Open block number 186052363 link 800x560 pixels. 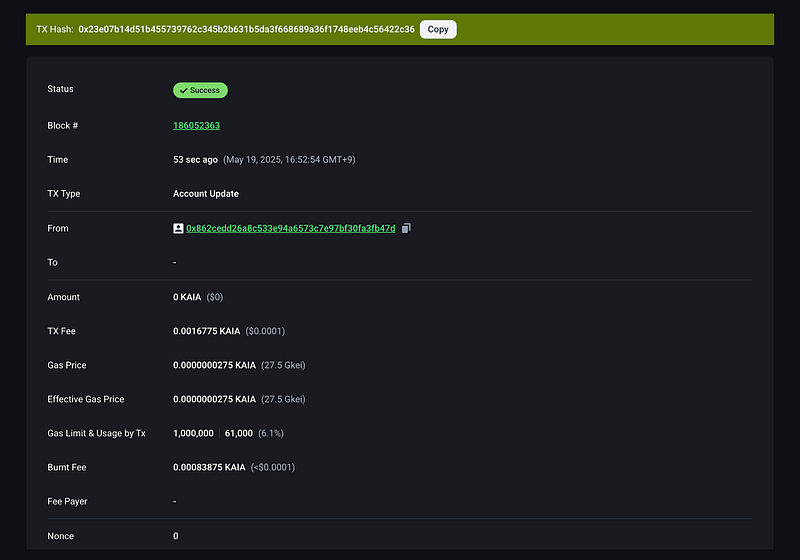point(196,125)
